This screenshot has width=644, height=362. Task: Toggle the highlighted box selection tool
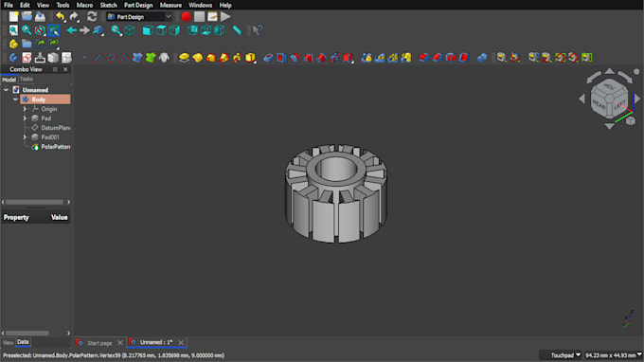[53, 30]
